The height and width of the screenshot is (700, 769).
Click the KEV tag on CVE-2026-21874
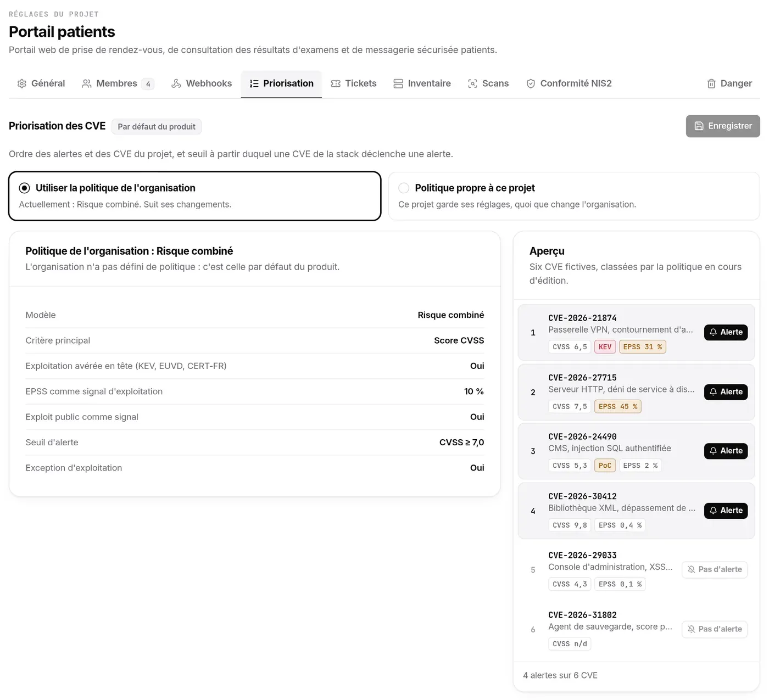pyautogui.click(x=605, y=347)
